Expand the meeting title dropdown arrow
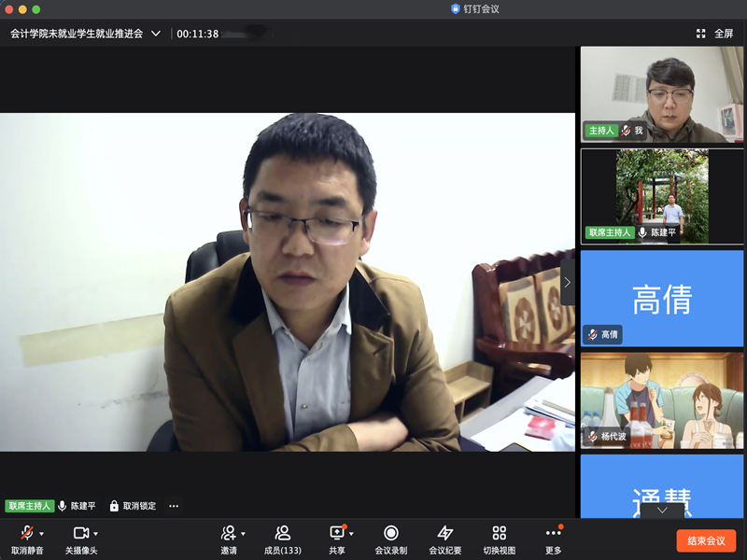The height and width of the screenshot is (560, 747). [x=156, y=34]
